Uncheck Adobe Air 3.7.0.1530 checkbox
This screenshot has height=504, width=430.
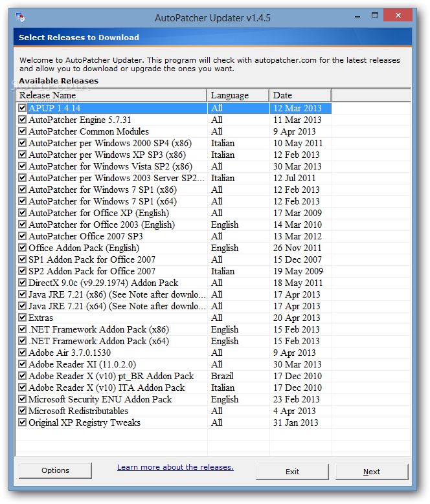point(22,353)
